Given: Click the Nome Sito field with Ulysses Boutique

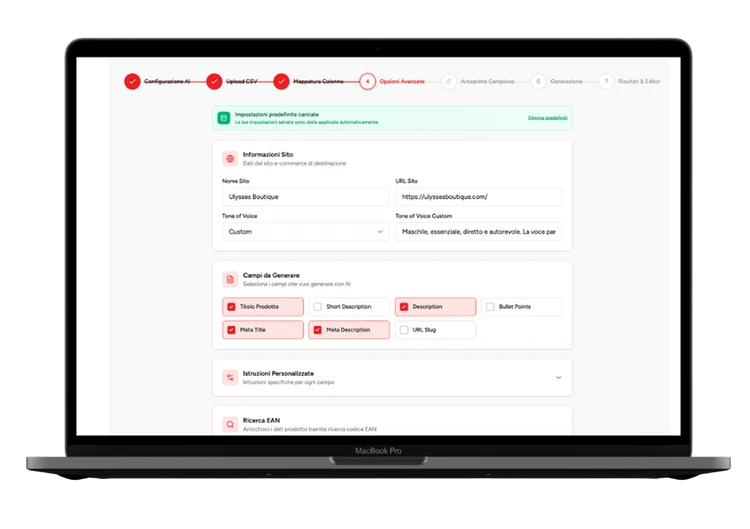Looking at the screenshot, I should [305, 197].
